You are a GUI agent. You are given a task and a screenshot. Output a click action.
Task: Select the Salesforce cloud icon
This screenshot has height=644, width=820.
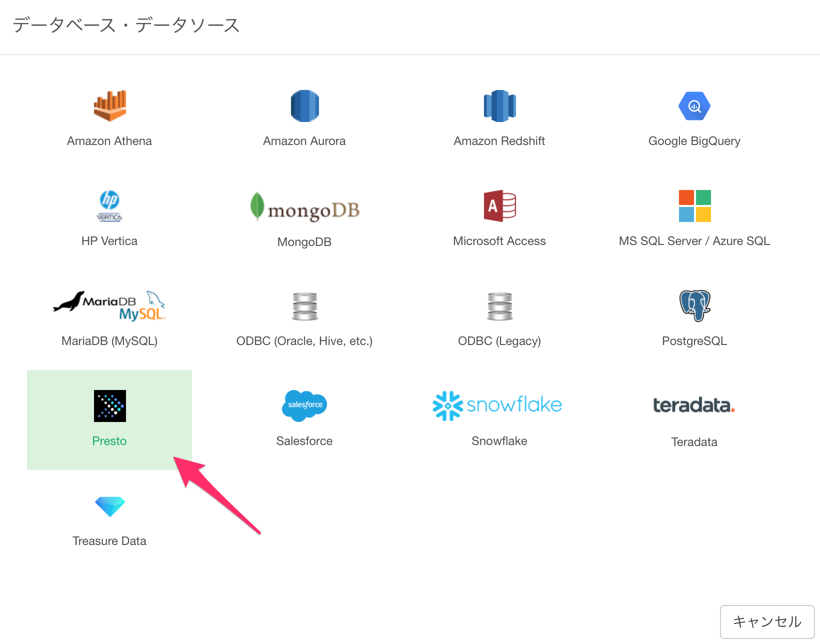304,406
